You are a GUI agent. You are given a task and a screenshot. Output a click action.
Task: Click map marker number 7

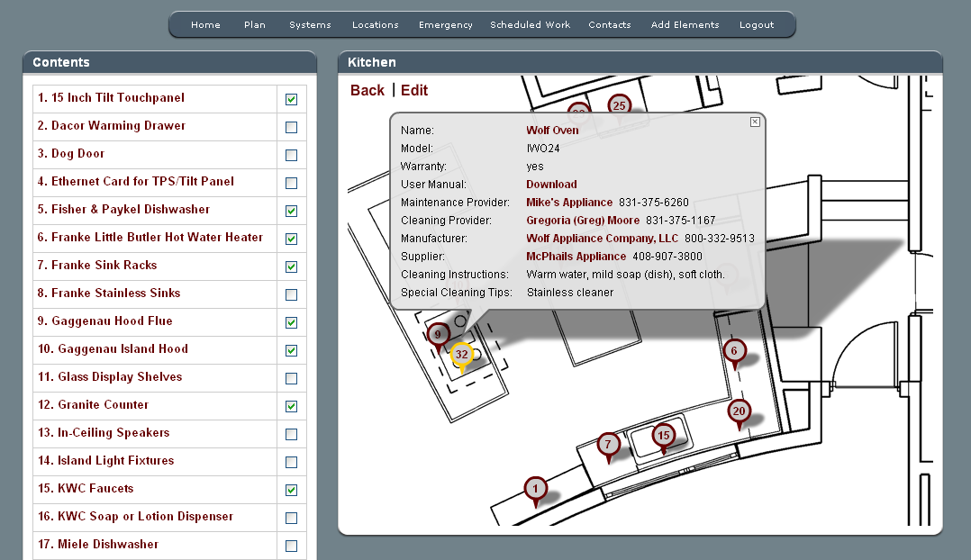[x=608, y=444]
